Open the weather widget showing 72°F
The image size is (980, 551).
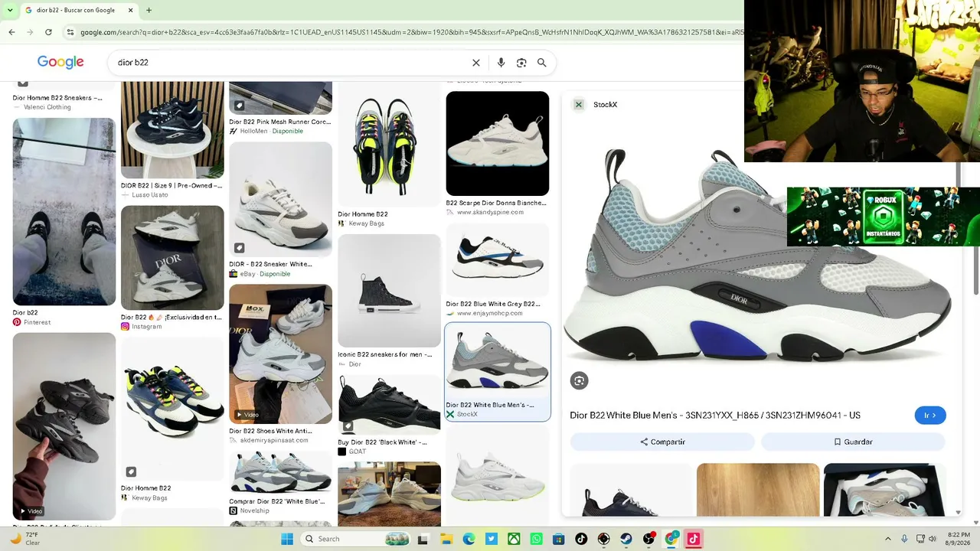click(24, 539)
